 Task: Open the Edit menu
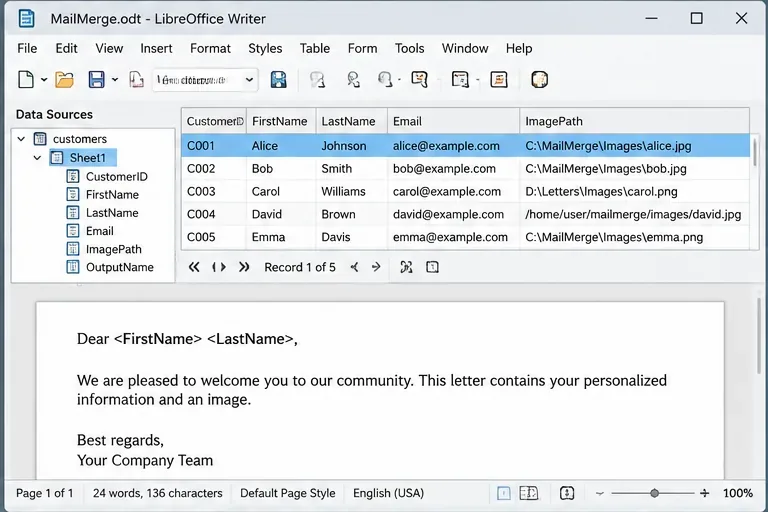click(x=66, y=49)
